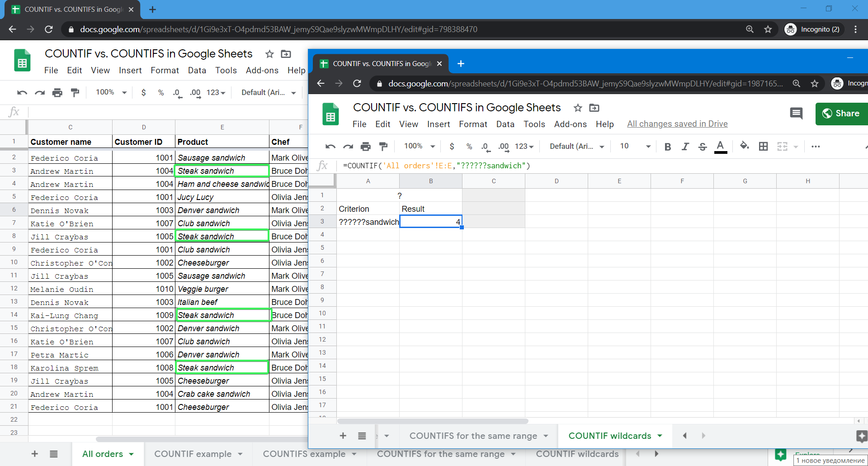This screenshot has width=868, height=466.
Task: Toggle italic formatting in front window
Action: pos(685,146)
